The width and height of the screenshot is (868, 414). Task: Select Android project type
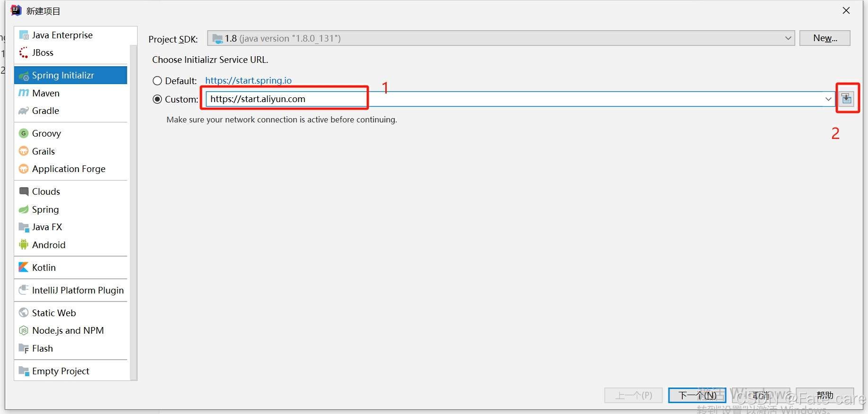tap(71, 245)
